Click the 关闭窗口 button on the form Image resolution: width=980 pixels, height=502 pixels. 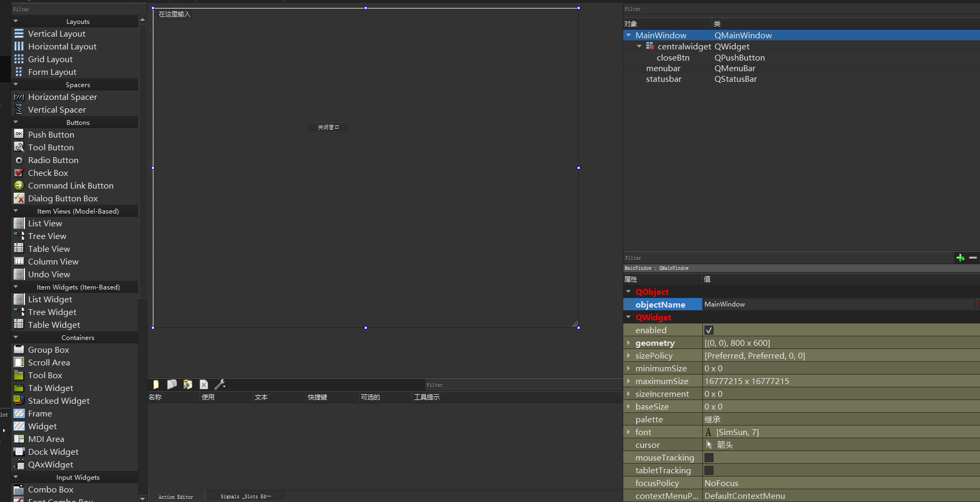329,127
